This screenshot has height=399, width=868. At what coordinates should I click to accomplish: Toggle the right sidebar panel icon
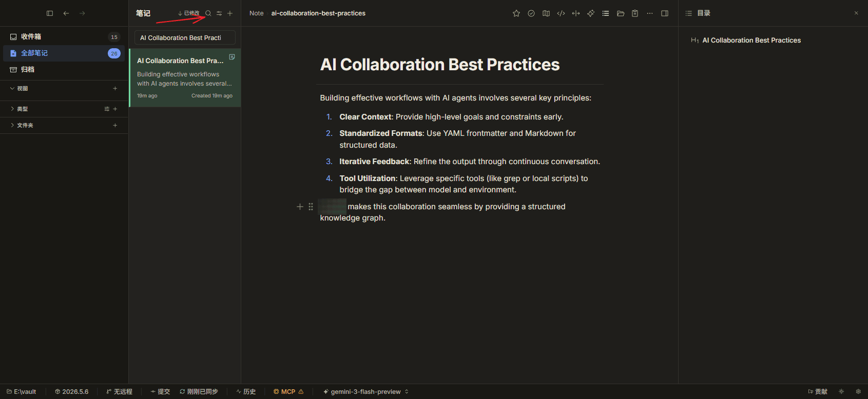(x=665, y=13)
